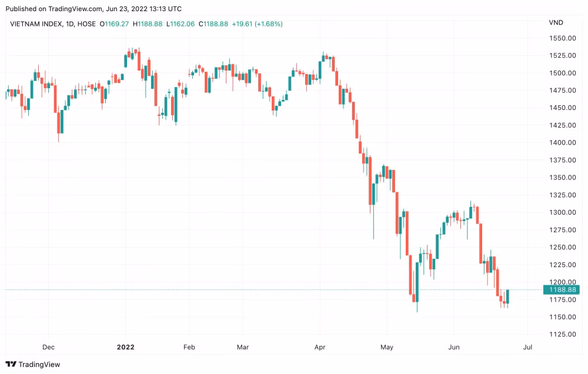
Task: Select the Jun marker on date axis
Action: click(x=454, y=347)
